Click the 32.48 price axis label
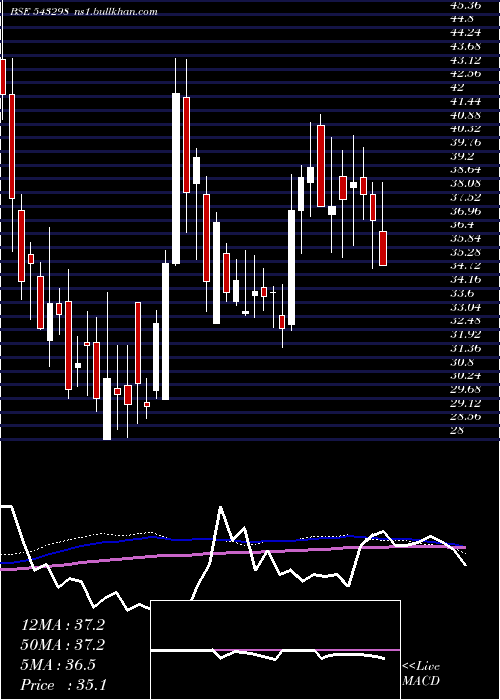The width and height of the screenshot is (500, 700). [465, 321]
